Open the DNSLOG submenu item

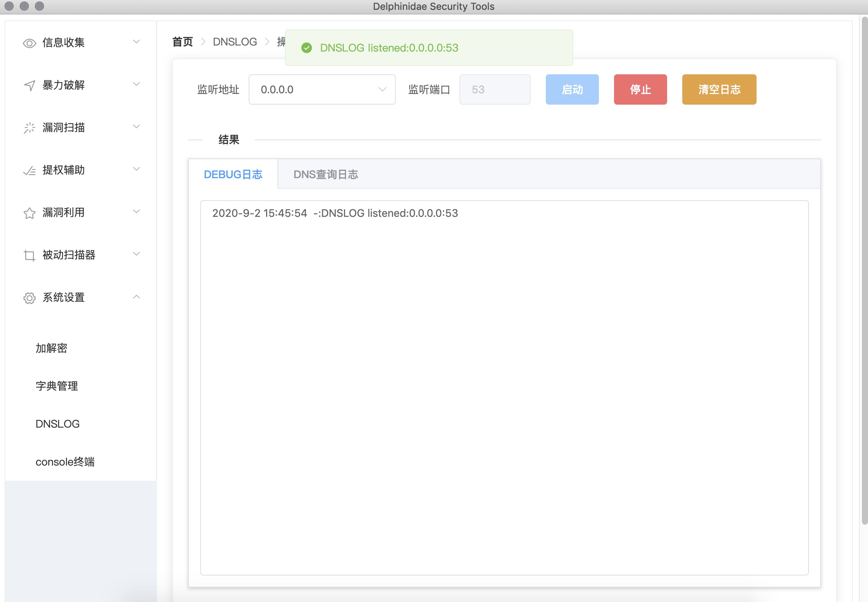[x=58, y=424]
